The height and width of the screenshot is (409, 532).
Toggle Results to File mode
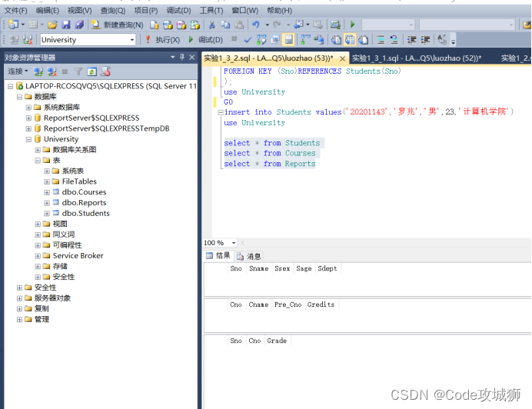(x=363, y=40)
